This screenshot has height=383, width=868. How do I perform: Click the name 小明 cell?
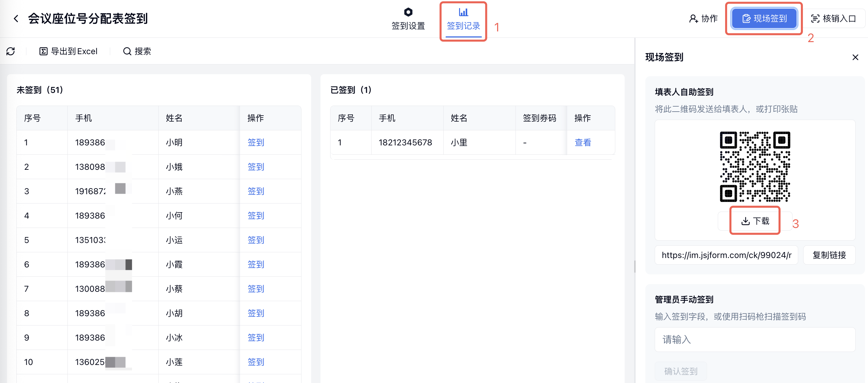[174, 142]
